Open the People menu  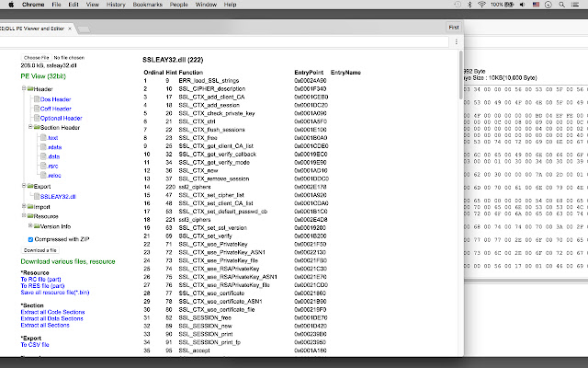pos(179,5)
